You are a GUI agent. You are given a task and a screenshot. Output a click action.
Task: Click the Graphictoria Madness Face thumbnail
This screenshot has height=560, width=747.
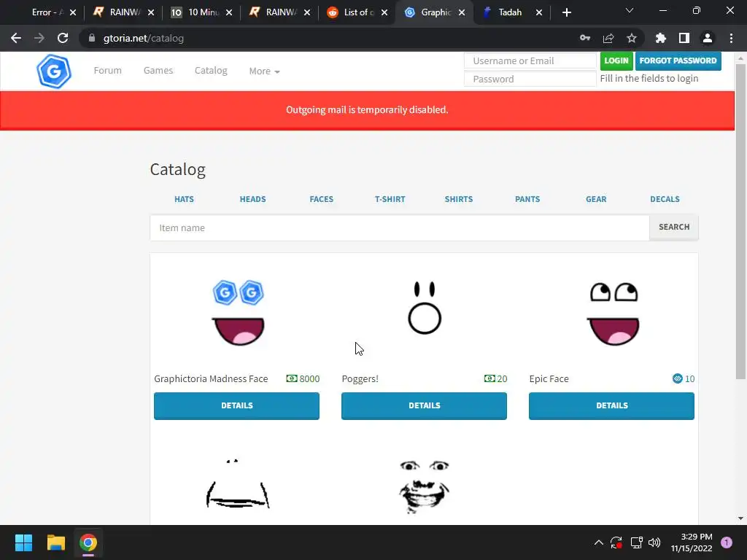tap(238, 313)
